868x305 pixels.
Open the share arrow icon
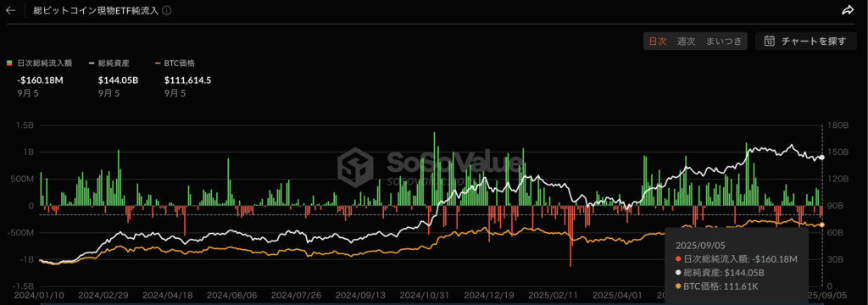[848, 10]
